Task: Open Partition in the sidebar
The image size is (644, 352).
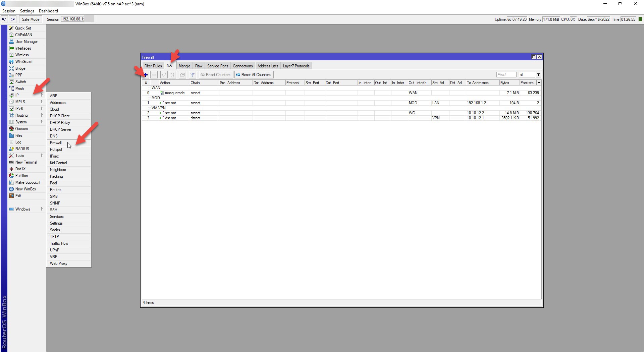Action: tap(26, 176)
